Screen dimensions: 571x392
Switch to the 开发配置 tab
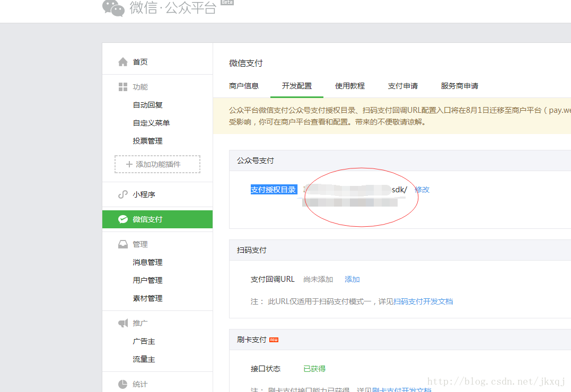(297, 86)
